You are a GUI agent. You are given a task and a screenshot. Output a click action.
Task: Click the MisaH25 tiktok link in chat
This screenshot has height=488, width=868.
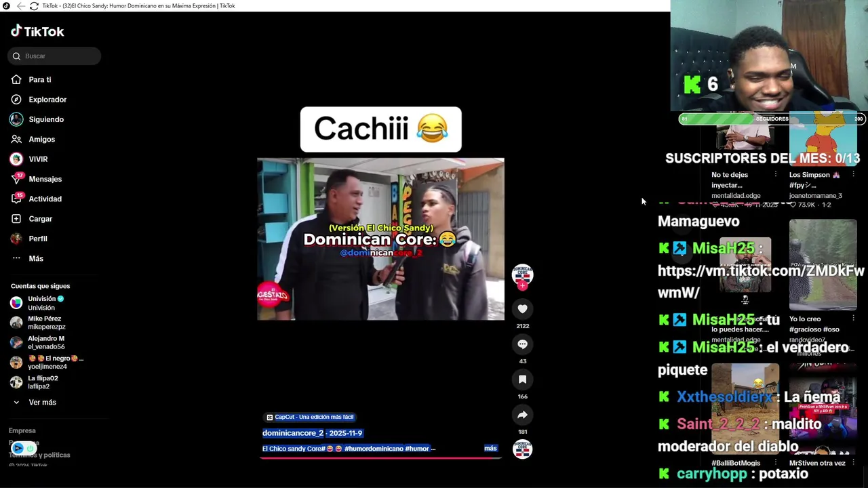point(759,281)
